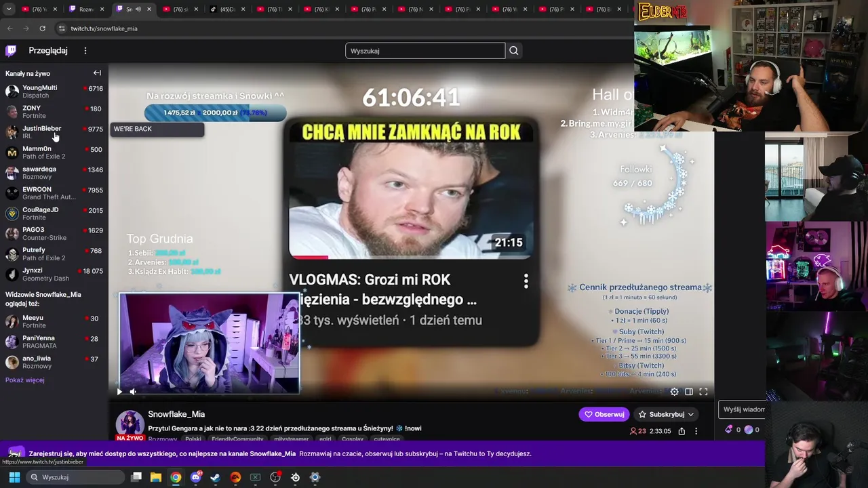The image size is (868, 488).
Task: Open the browser tab list dropdown arrow
Action: click(x=9, y=9)
